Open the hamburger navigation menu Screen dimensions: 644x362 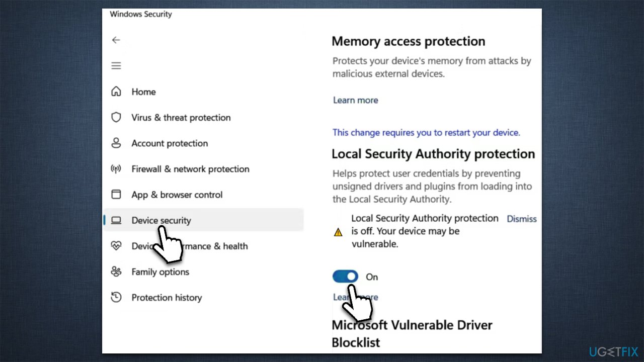click(116, 66)
